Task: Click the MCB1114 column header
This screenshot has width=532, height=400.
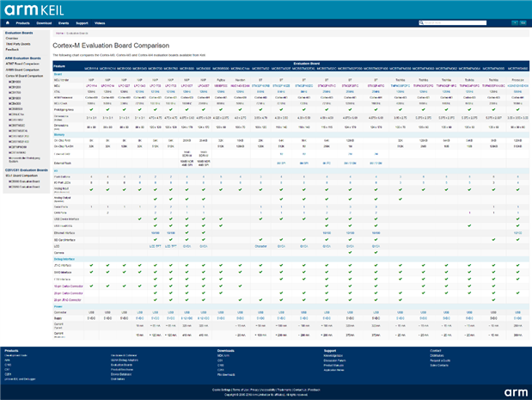Action: 91,68
